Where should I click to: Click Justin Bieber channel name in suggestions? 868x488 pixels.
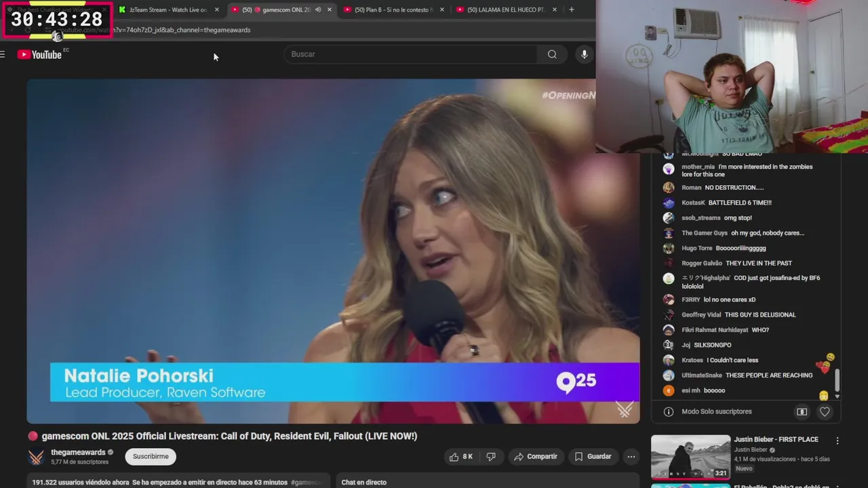(751, 449)
